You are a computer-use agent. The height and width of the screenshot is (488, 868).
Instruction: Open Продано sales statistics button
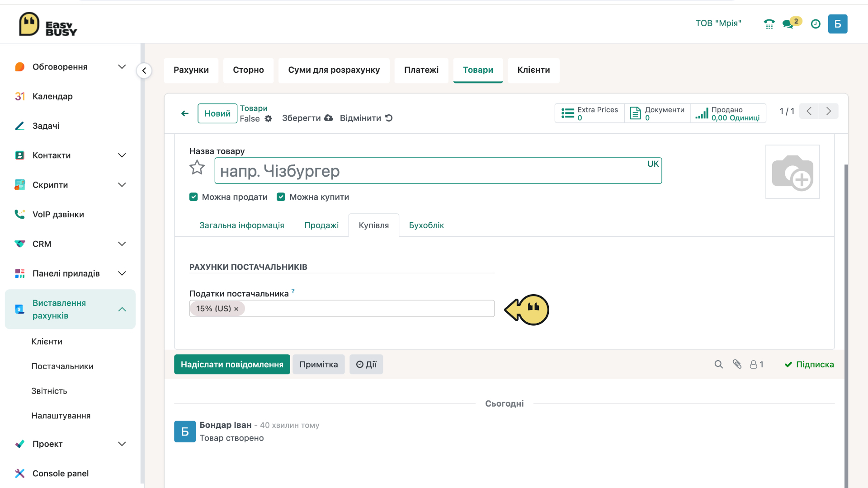728,113
